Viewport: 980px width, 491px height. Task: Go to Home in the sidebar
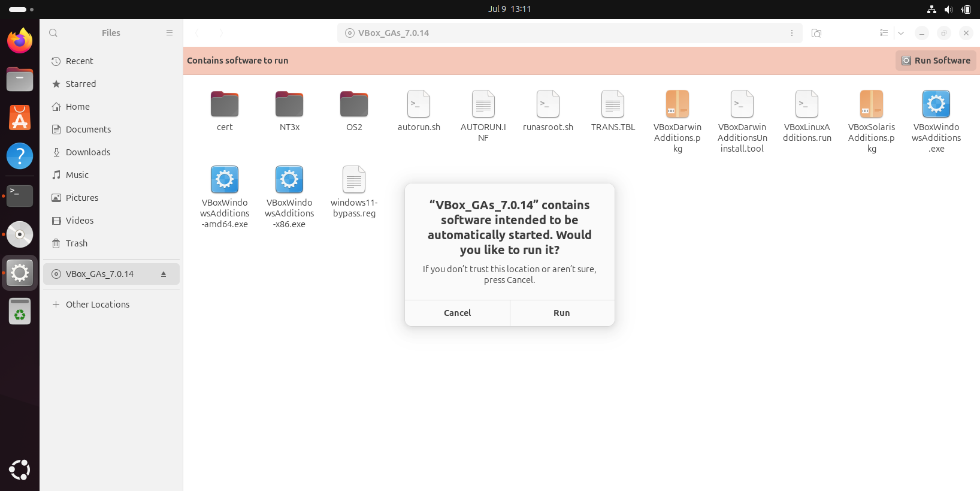(111, 107)
